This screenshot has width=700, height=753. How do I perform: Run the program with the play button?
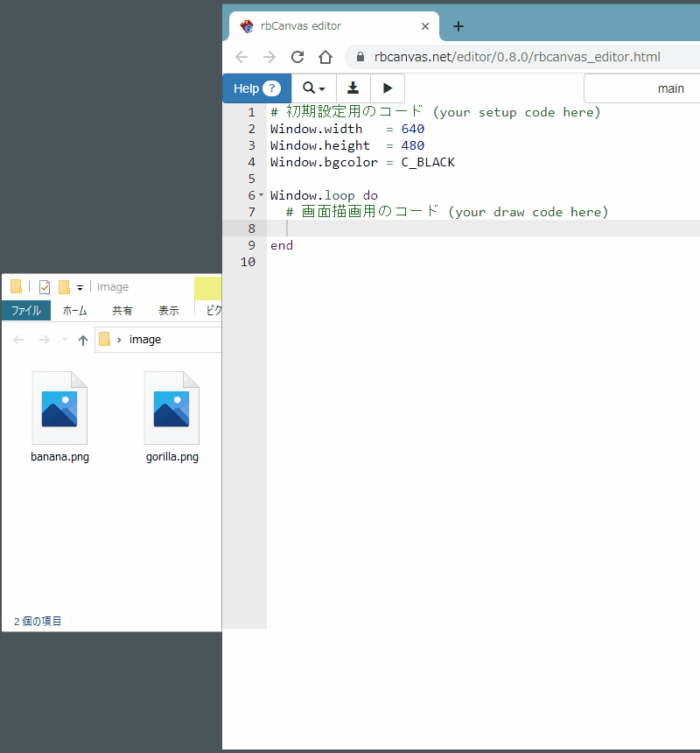click(x=388, y=88)
